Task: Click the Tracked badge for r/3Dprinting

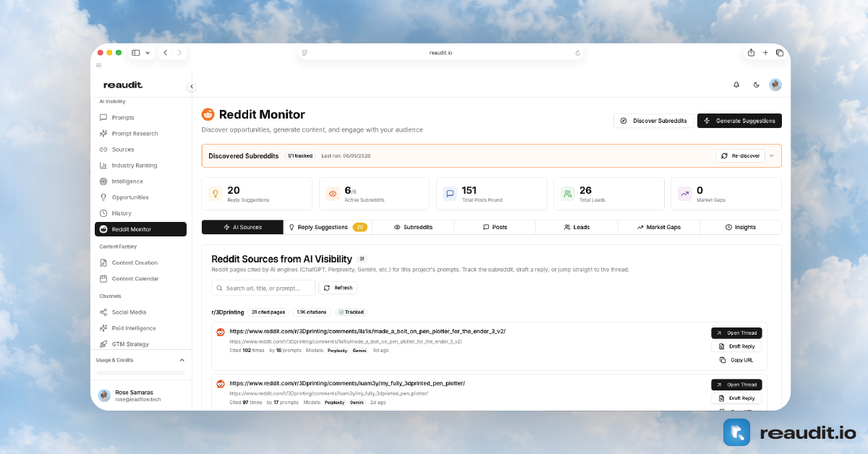Action: point(351,312)
